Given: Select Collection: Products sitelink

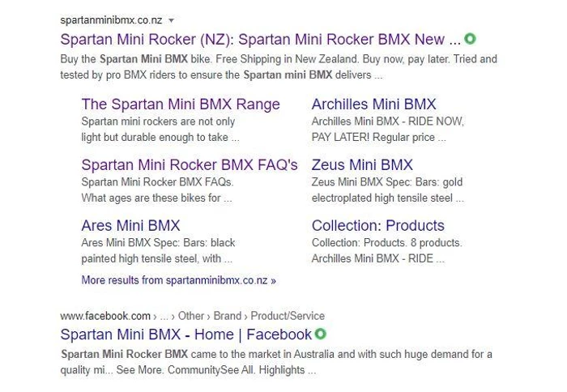Looking at the screenshot, I should tap(378, 226).
